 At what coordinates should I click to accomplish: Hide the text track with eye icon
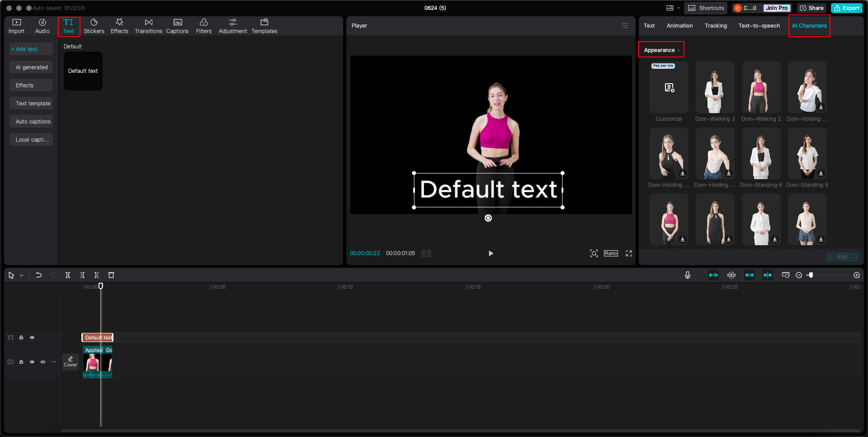(32, 337)
